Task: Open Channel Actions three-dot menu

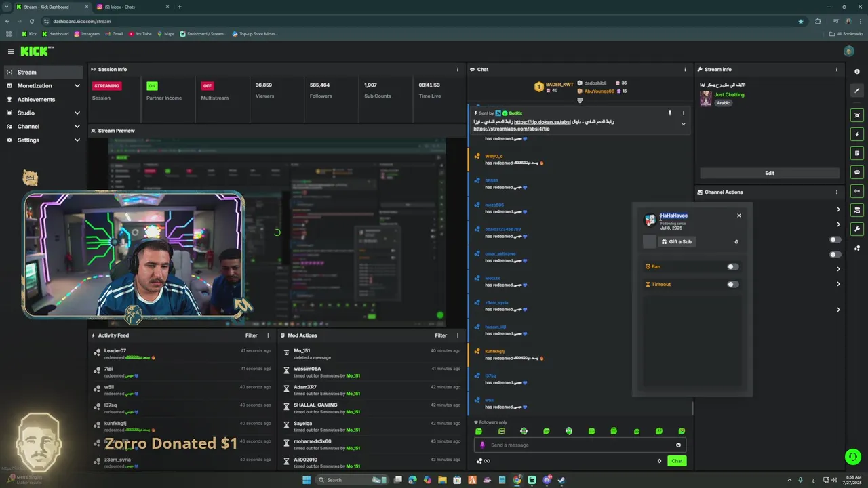Action: click(x=836, y=192)
